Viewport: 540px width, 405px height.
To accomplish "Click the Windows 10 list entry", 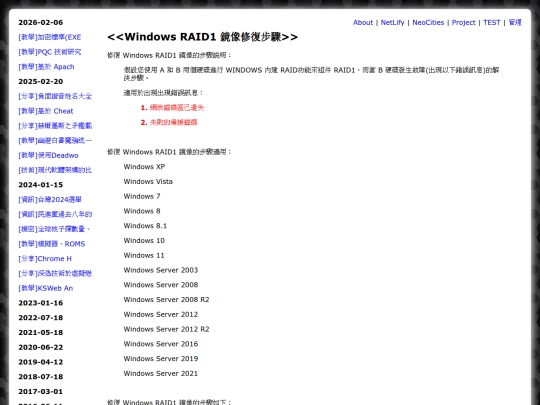I will point(144,241).
